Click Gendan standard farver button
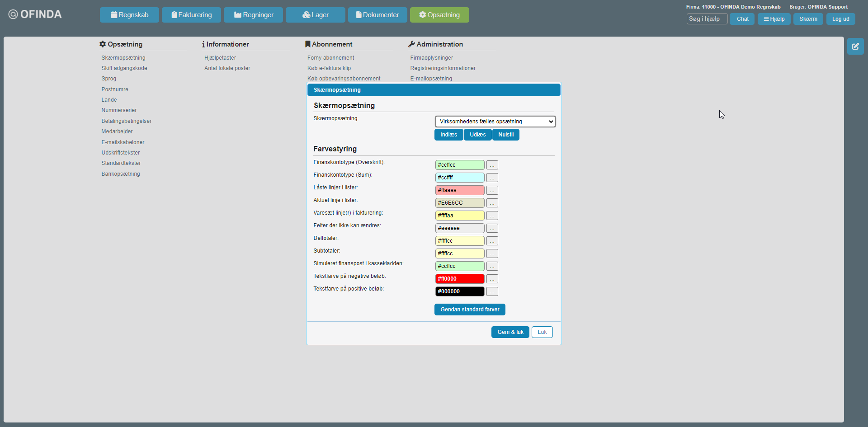Image resolution: width=868 pixels, height=427 pixels. 470,310
